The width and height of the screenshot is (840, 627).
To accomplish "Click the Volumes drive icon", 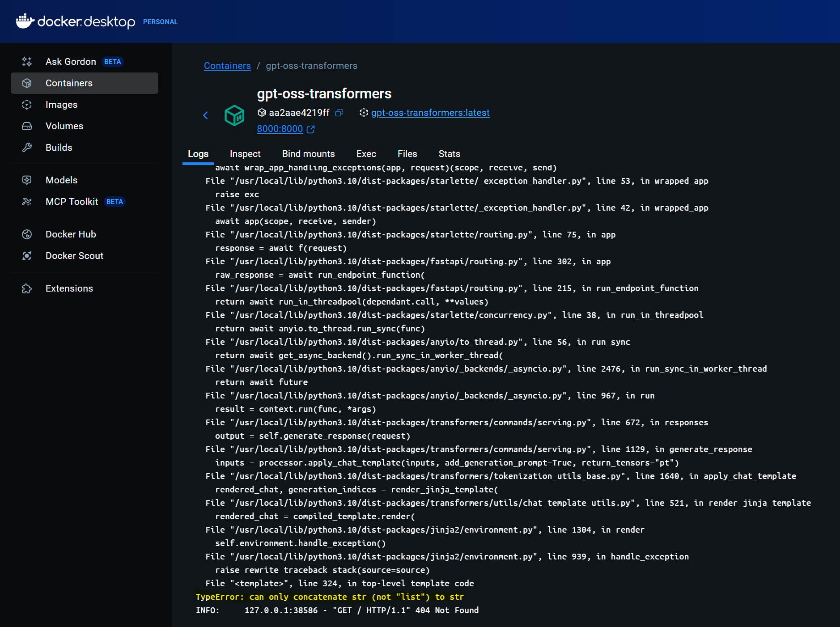I will [27, 126].
